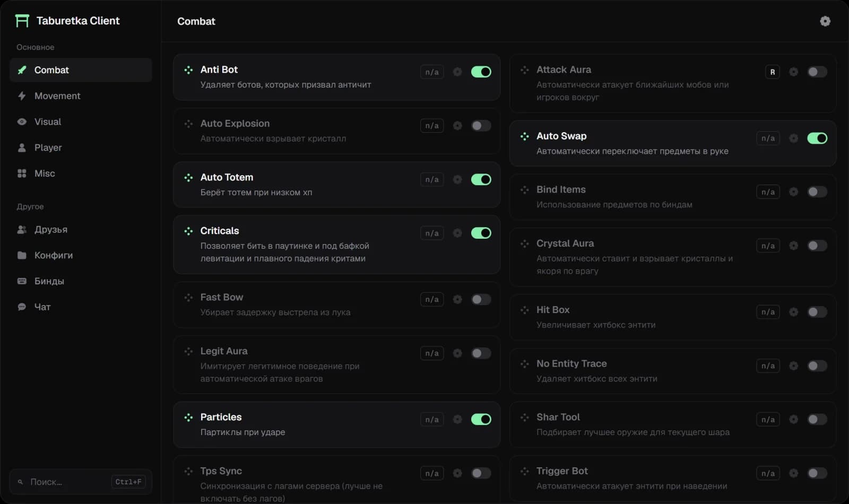The height and width of the screenshot is (504, 849).
Task: Click n/a keybind button for Crystal Aura
Action: point(768,246)
